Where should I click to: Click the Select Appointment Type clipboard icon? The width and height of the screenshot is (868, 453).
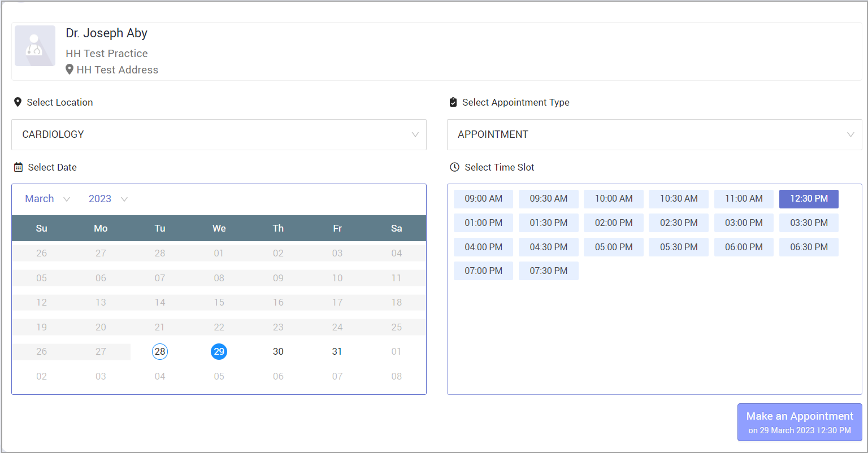coord(453,102)
